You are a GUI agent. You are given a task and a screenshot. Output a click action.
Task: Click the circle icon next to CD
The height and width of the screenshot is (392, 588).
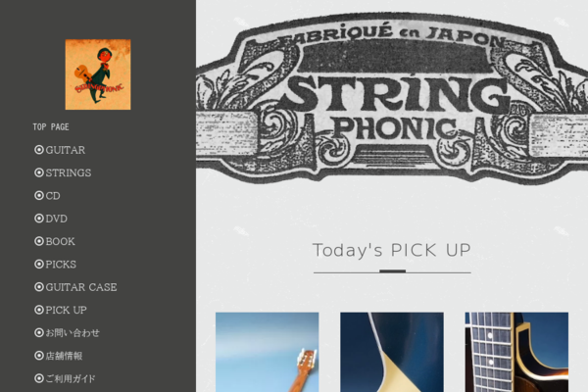(39, 195)
